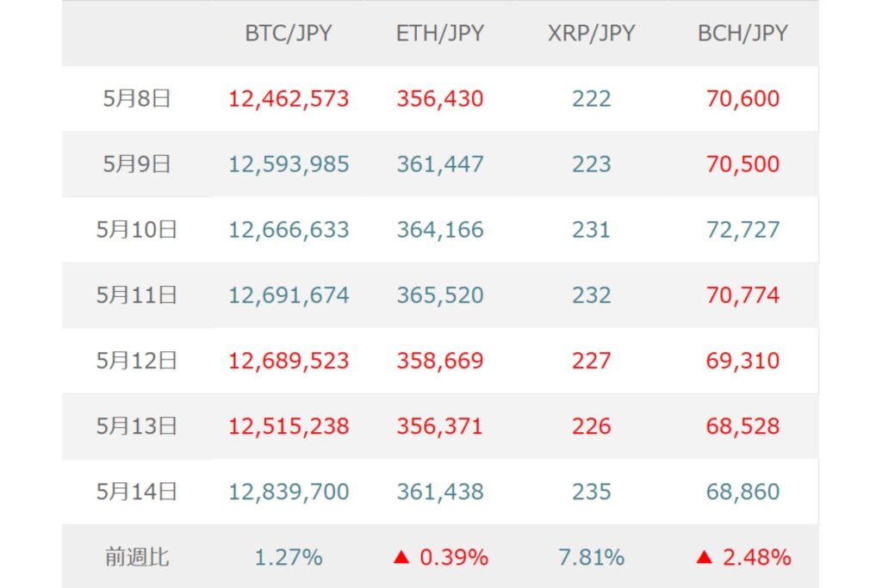Click the 前週比 row label

click(x=137, y=557)
